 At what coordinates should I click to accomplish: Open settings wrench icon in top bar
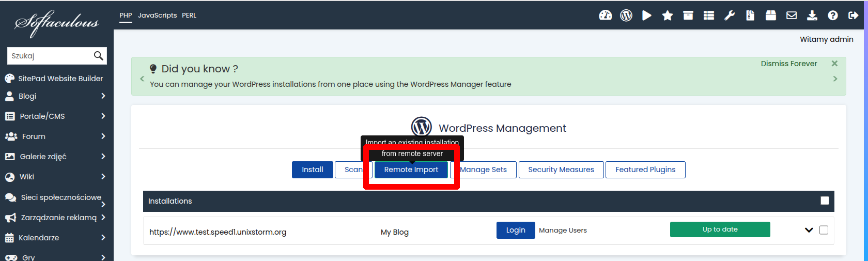pyautogui.click(x=730, y=16)
